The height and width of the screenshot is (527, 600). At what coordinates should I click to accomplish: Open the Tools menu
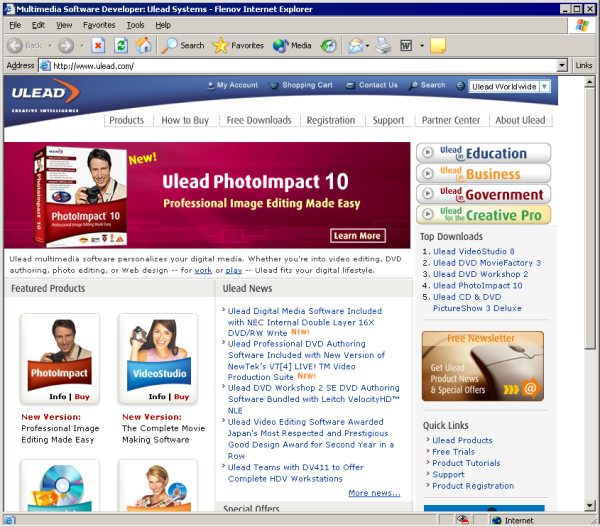135,25
